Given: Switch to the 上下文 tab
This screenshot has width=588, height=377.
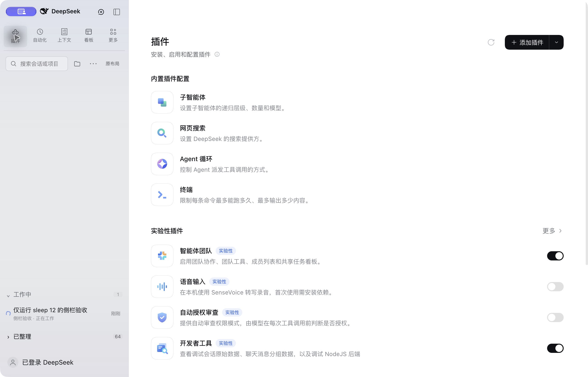Looking at the screenshot, I should [x=64, y=36].
